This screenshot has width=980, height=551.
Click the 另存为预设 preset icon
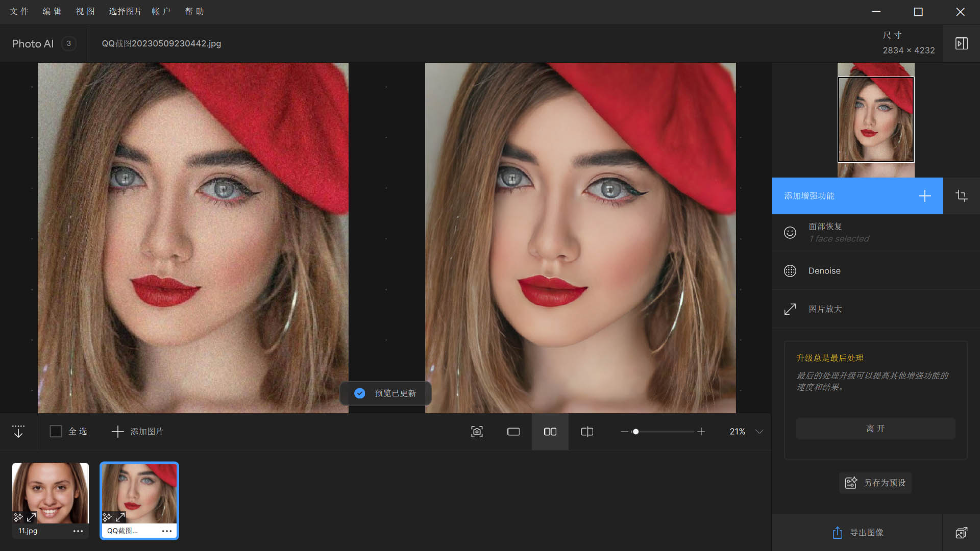coord(851,483)
